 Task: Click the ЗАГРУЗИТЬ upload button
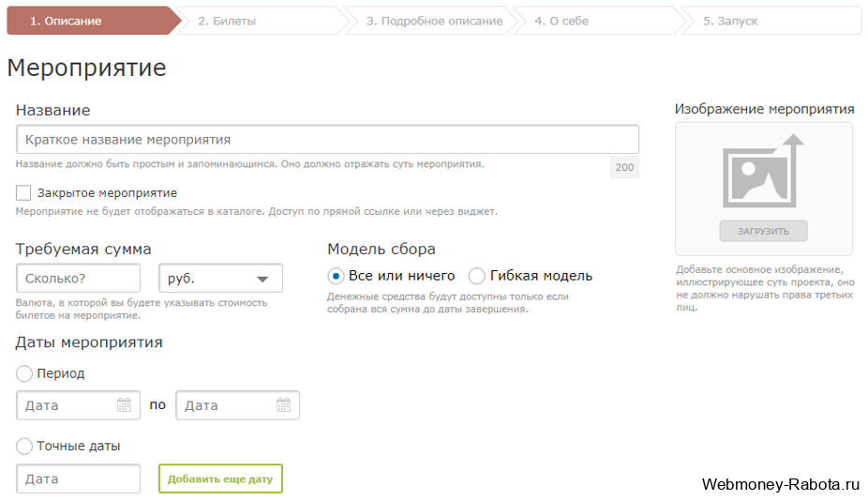[x=763, y=231]
